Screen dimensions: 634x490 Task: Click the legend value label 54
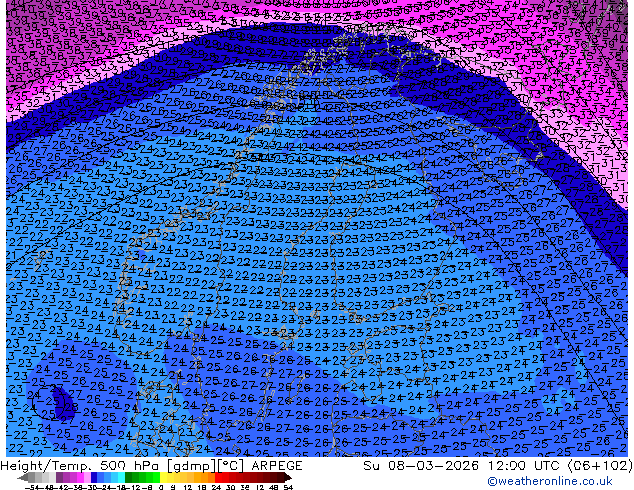288,487
